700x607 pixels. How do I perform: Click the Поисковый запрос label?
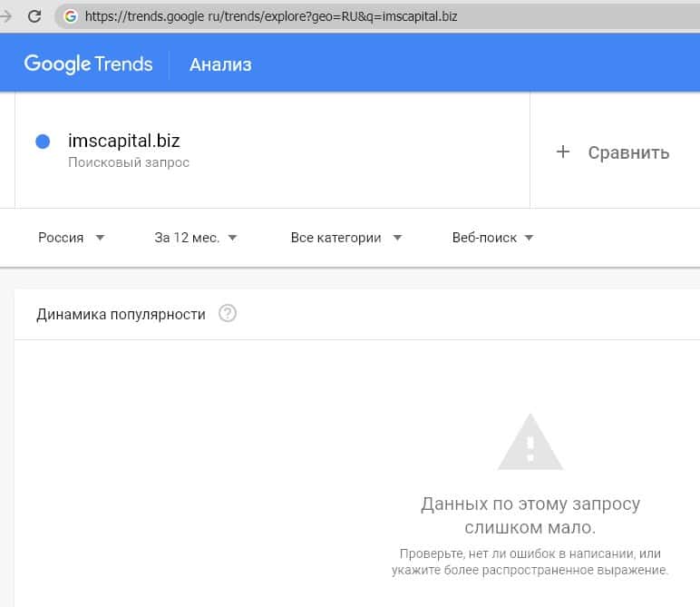point(129,162)
